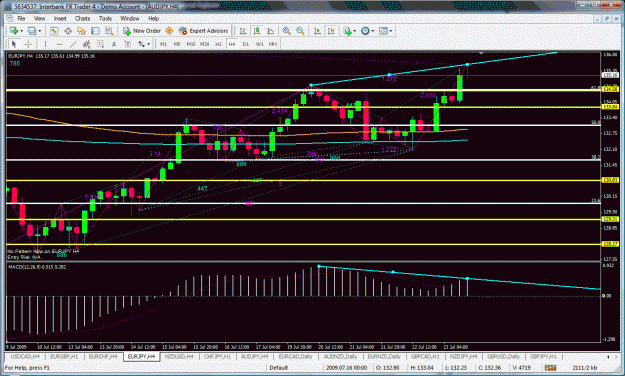625x376 pixels.
Task: Click the 134.38 yellow price label
Action: [610, 90]
